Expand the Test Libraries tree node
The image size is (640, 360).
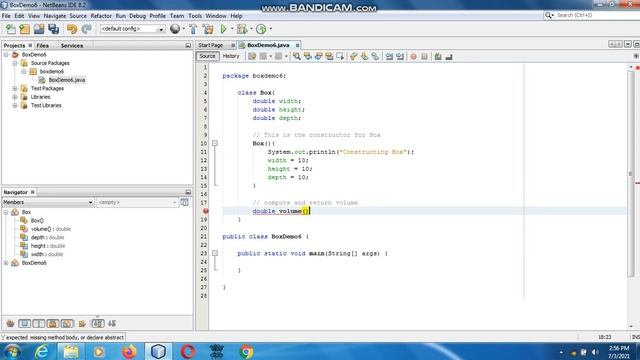(15, 105)
